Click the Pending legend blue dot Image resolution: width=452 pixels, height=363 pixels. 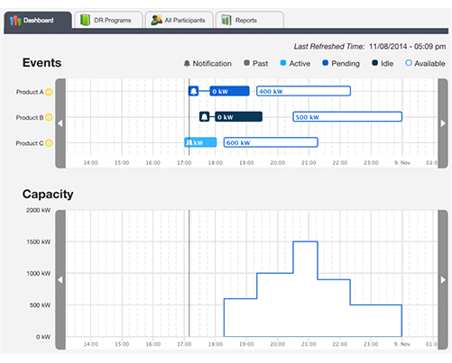click(x=325, y=63)
